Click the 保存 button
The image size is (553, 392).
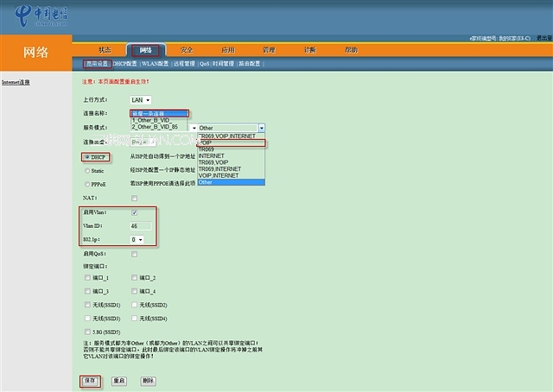pos(90,381)
